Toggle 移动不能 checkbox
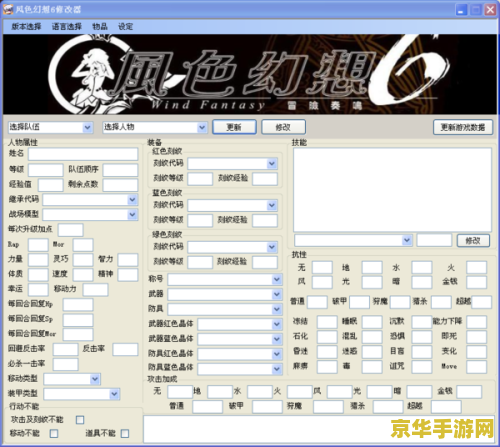The height and width of the screenshot is (447, 500). [54, 433]
